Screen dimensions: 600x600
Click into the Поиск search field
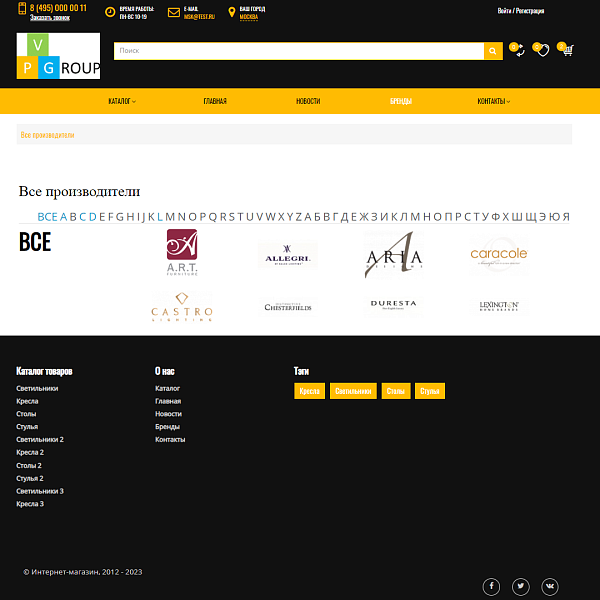coord(298,51)
